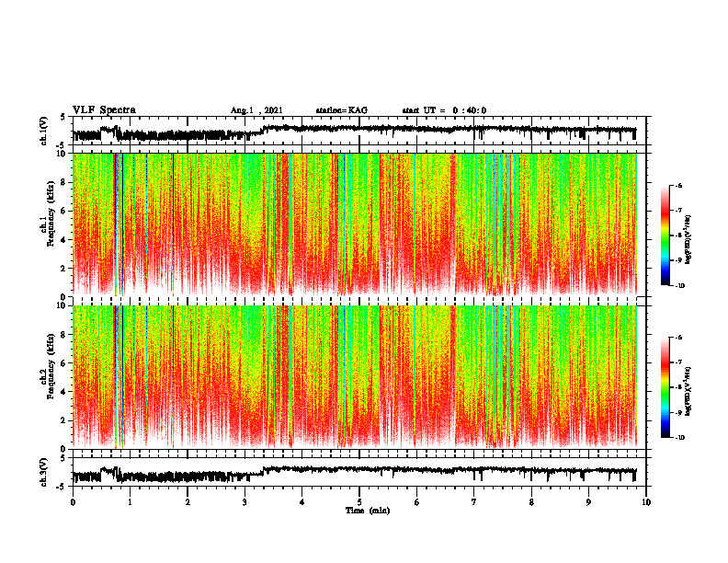
Task: Click inside the ch.1 spectrogram plot
Action: click(x=359, y=224)
